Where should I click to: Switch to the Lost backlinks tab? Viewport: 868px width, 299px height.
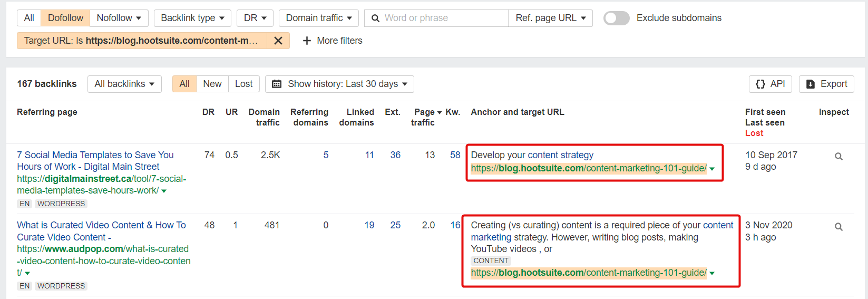tap(244, 84)
